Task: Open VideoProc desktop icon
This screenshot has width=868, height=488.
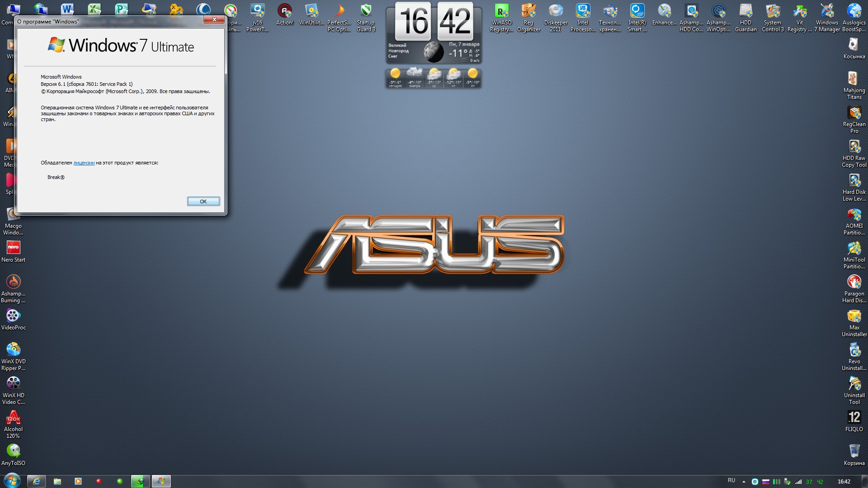Action: point(13,320)
